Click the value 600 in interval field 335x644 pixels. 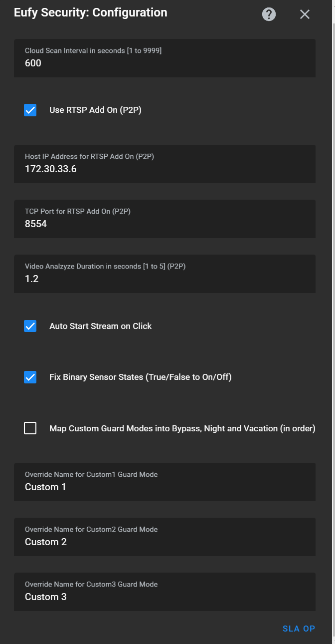[x=33, y=63]
